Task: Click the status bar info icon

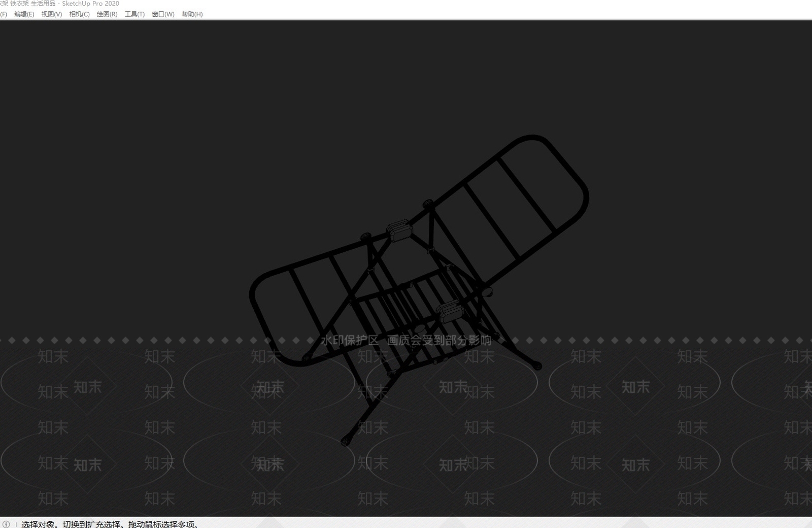Action: 6,524
